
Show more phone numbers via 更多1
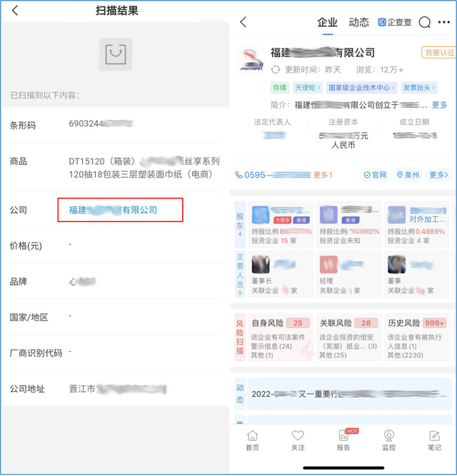tap(323, 175)
